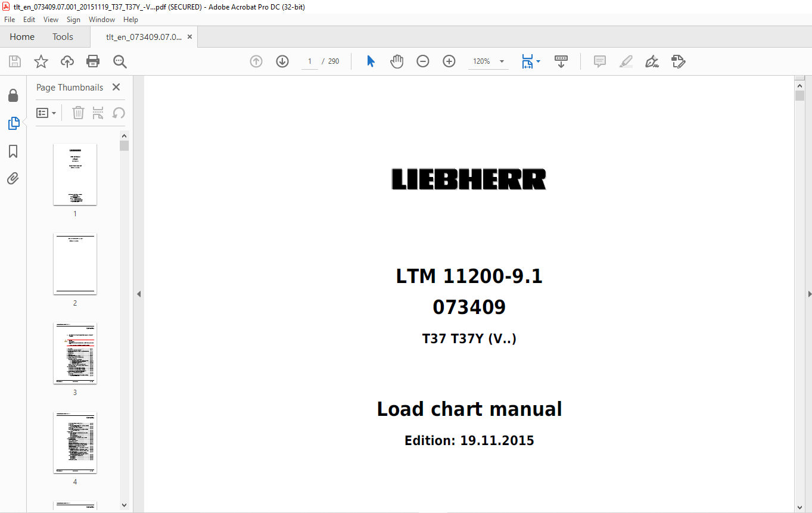
Task: Print the document with printer icon
Action: click(x=93, y=61)
